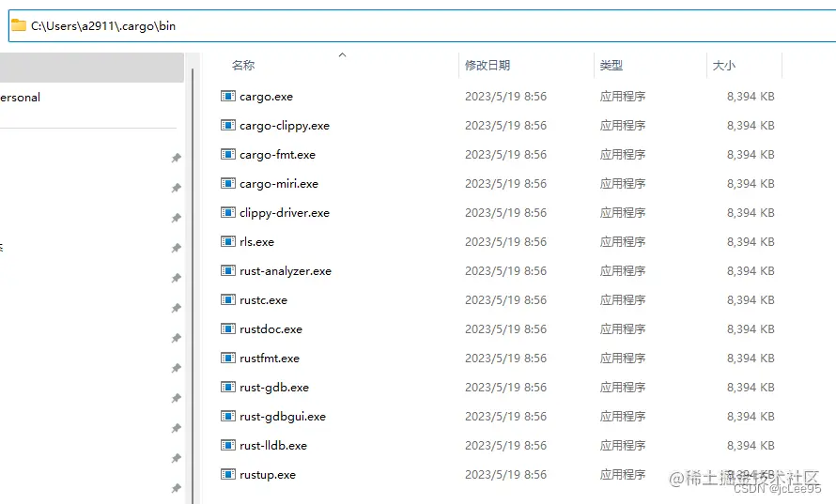
Task: Click the rustdoc.exe file icon
Action: 228,328
